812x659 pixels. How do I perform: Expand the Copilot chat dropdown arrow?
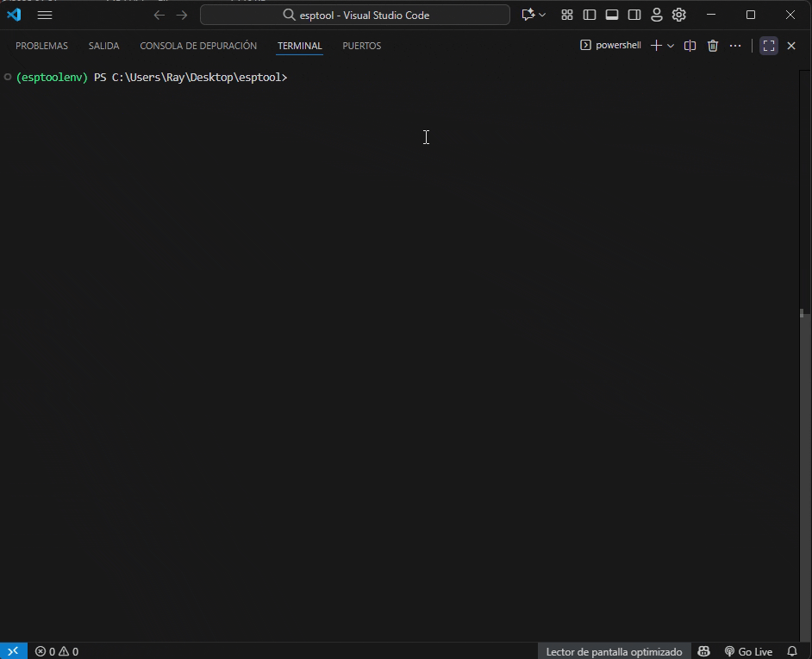[542, 15]
